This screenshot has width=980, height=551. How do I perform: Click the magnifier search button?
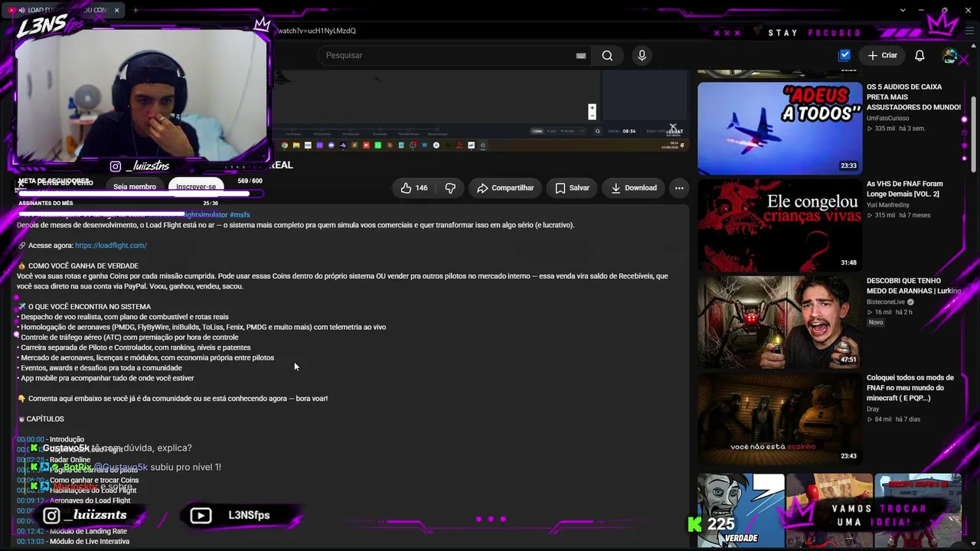607,55
